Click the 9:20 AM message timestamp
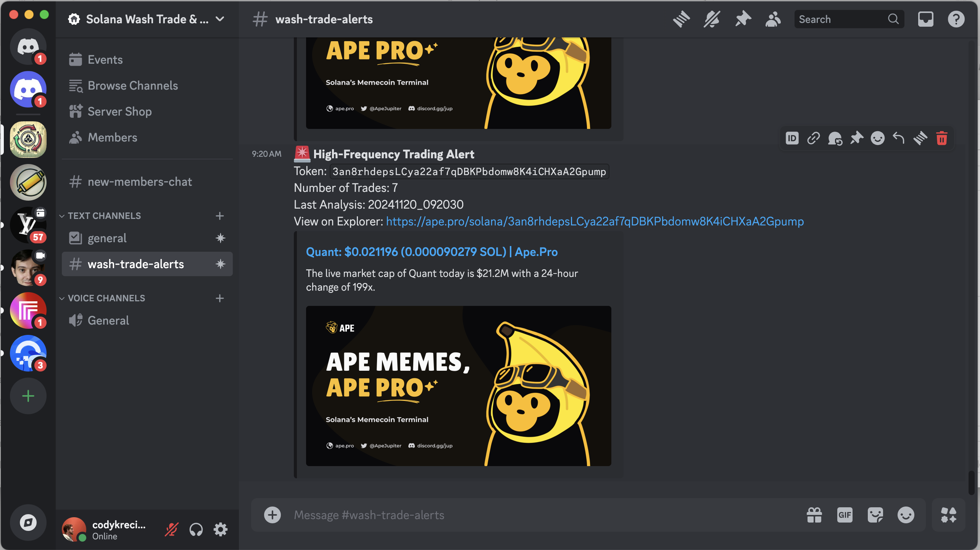This screenshot has width=980, height=550. tap(266, 154)
